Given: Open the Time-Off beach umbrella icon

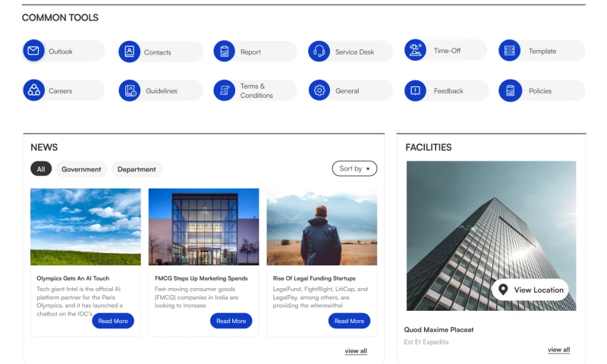Looking at the screenshot, I should tap(415, 50).
